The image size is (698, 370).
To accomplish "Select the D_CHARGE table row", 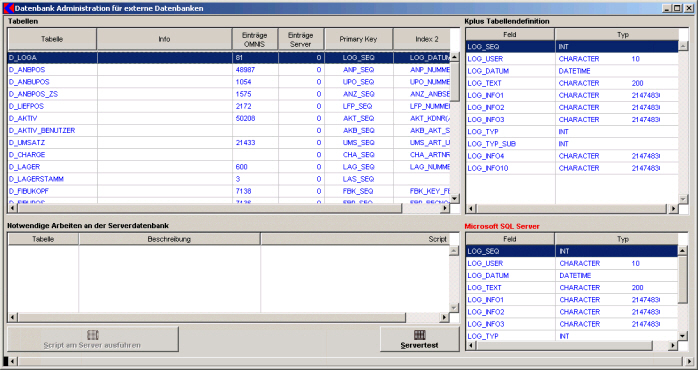I will tap(229, 155).
